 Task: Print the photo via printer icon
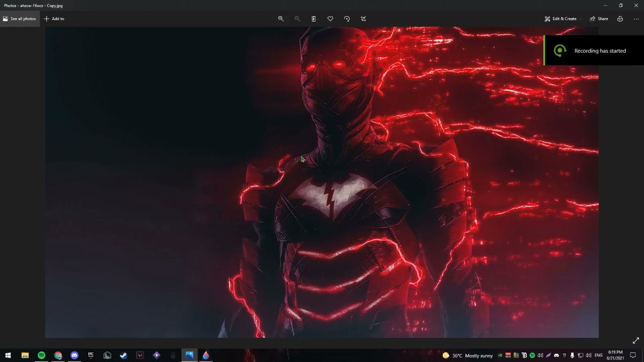(620, 19)
